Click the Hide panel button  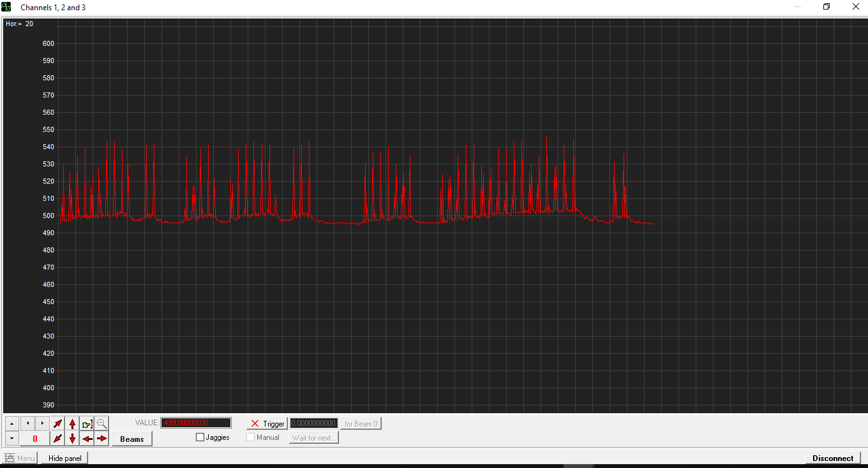pos(65,458)
